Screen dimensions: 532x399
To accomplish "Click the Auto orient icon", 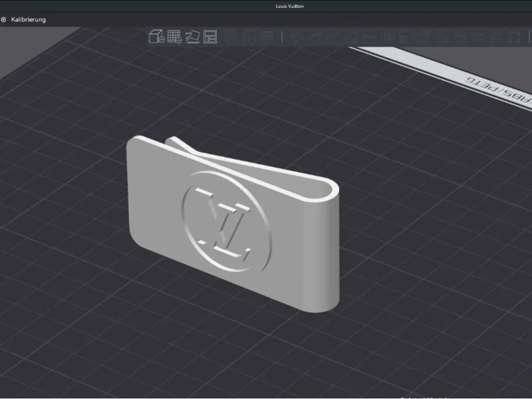I will (193, 37).
